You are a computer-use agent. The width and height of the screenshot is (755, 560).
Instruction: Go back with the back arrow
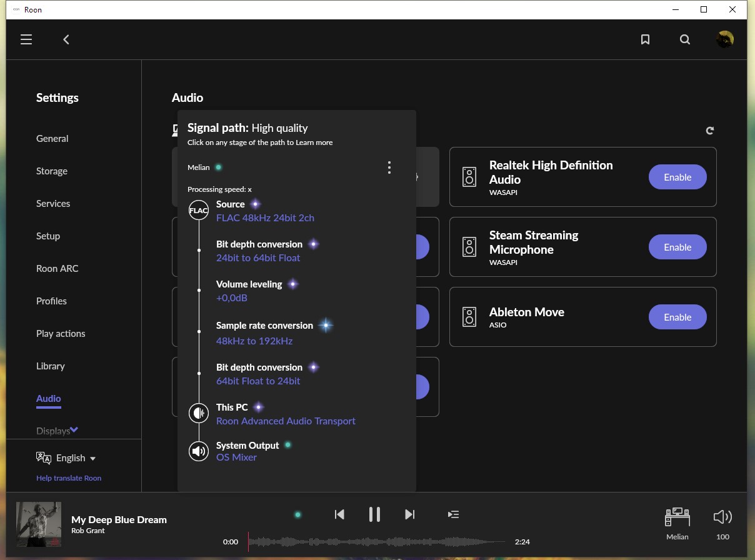pos(66,39)
